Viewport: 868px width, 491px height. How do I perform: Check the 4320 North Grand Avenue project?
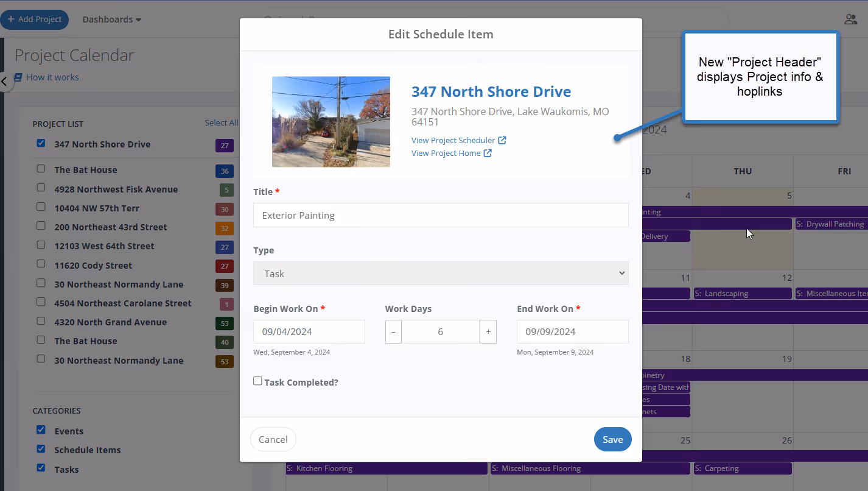tap(41, 321)
